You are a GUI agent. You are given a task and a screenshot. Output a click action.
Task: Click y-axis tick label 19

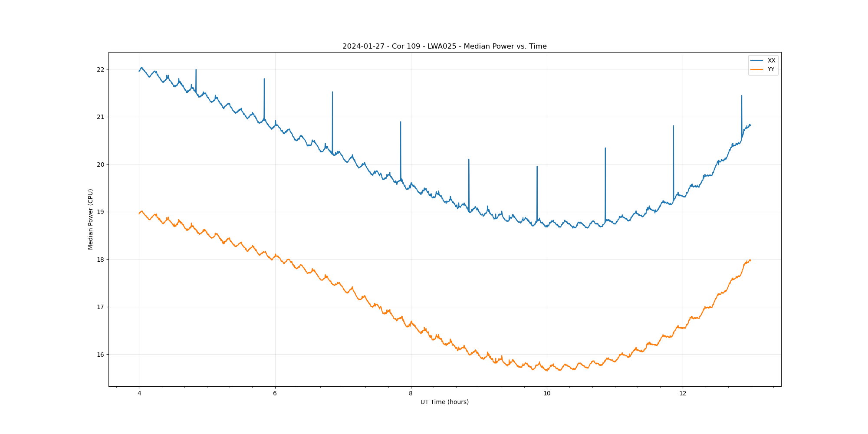tap(101, 212)
